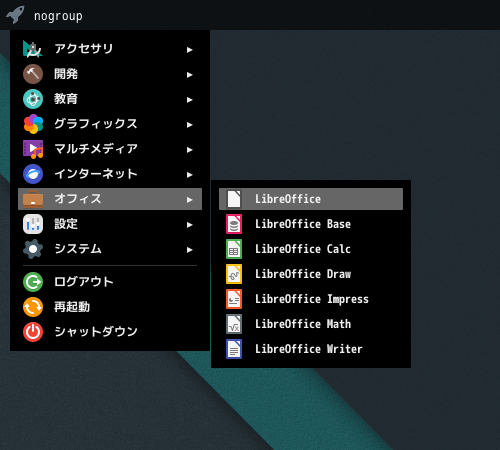Click the green ログアウト icon
The width and height of the screenshot is (500, 450).
[33, 282]
